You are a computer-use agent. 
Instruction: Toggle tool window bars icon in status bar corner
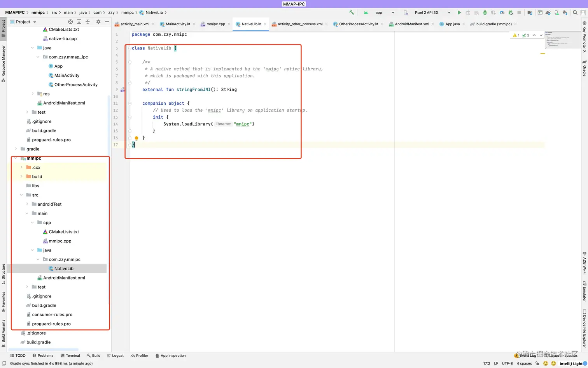pos(4,363)
